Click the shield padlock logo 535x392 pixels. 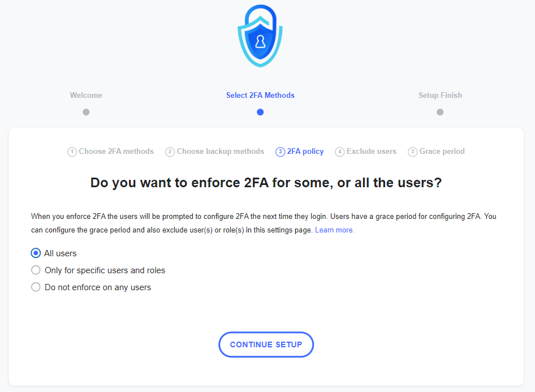tap(260, 37)
